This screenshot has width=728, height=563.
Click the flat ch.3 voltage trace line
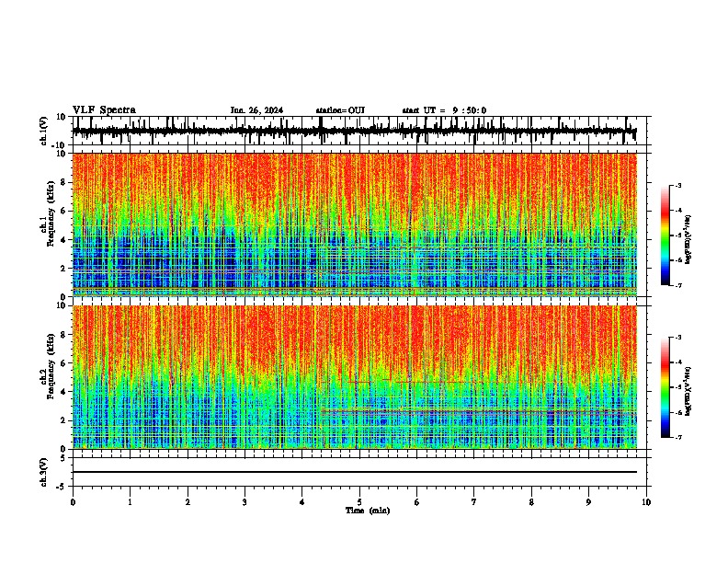coord(355,472)
